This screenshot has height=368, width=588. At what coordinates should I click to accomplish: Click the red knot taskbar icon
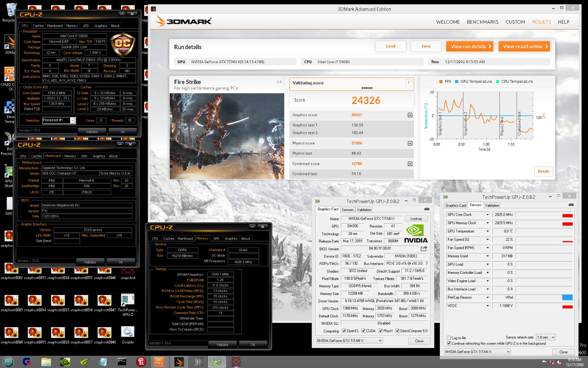[x=236, y=362]
